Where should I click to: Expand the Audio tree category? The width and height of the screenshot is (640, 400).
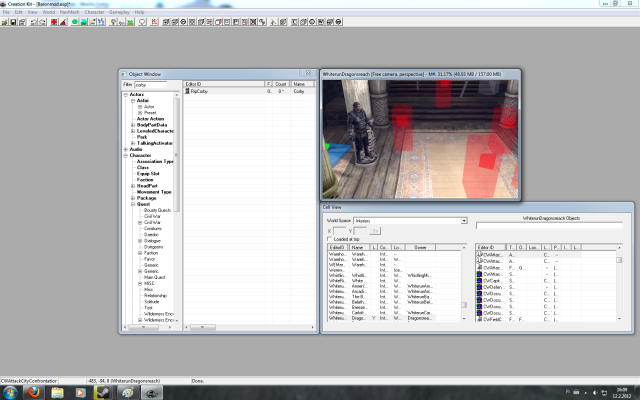(126, 149)
